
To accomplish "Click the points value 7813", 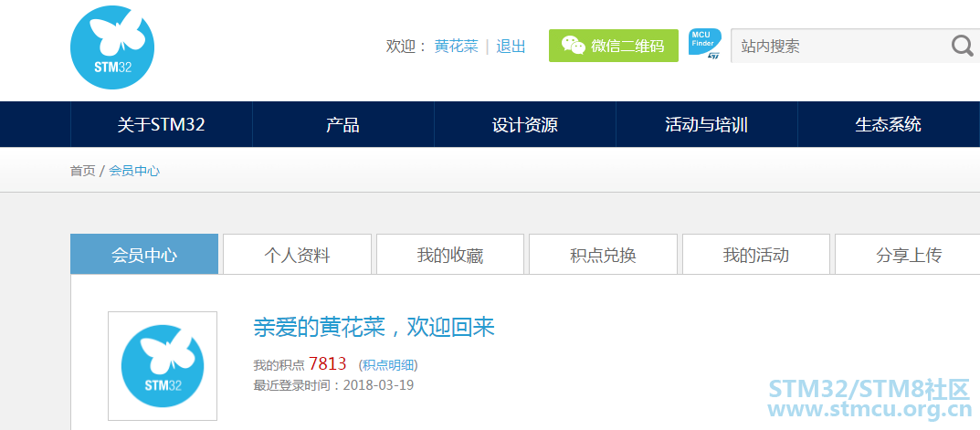I will (x=328, y=363).
